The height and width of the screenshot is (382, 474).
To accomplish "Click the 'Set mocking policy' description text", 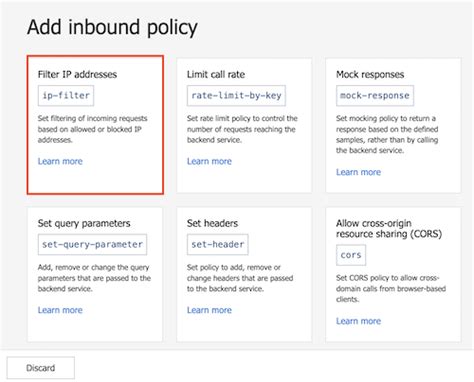I will pos(387,134).
